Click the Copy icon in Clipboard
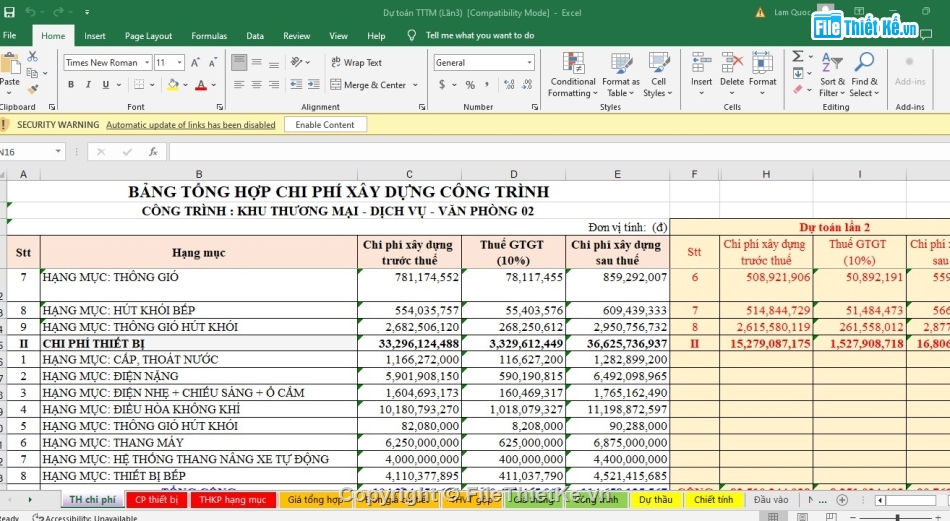The image size is (950, 521). pyautogui.click(x=32, y=73)
